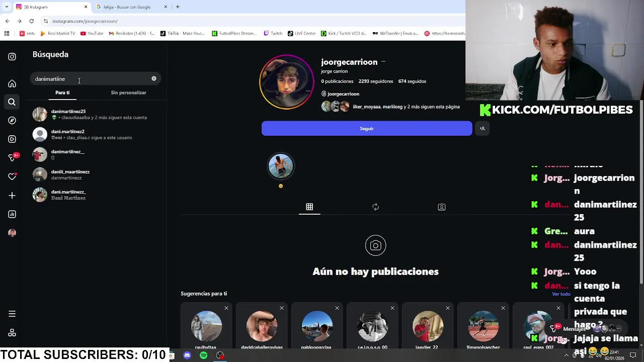Open a new browser tab
This screenshot has height=362, width=644.
tap(178, 7)
